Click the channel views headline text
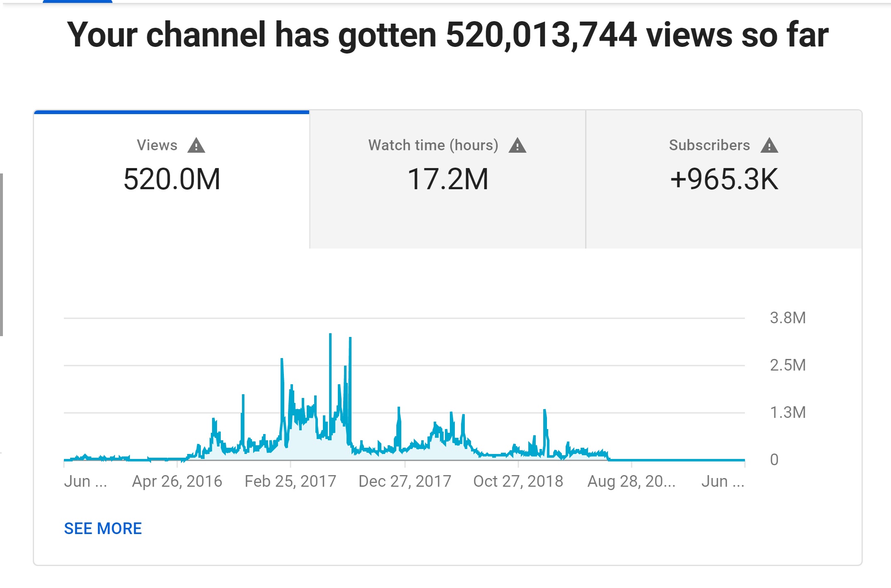 click(x=447, y=35)
